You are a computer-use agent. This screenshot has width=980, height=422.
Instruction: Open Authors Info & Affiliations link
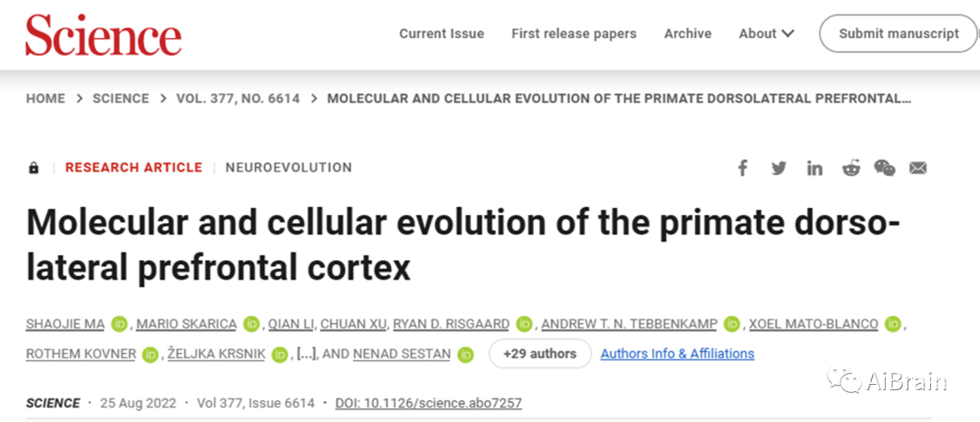678,354
